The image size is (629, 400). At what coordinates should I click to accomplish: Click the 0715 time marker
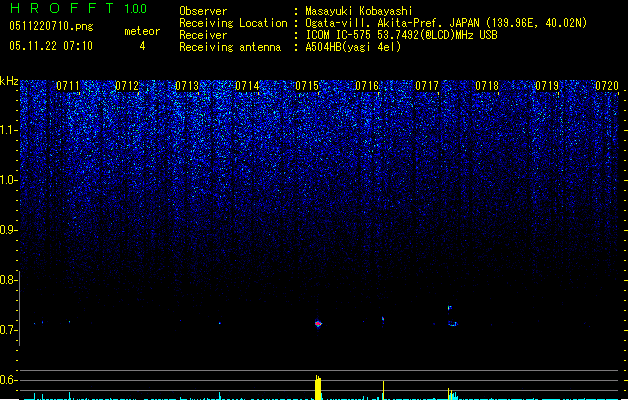[x=307, y=86]
